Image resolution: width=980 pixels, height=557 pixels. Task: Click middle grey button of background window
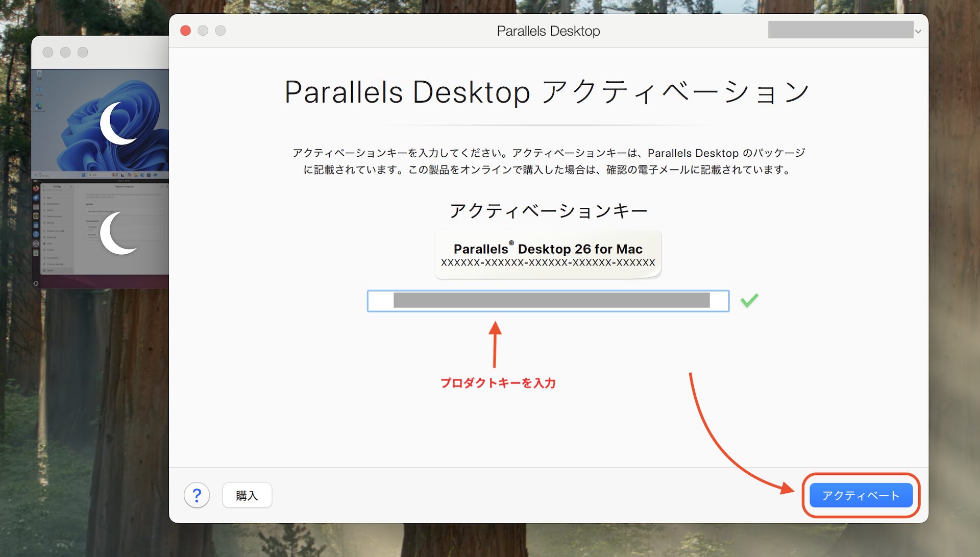[65, 53]
